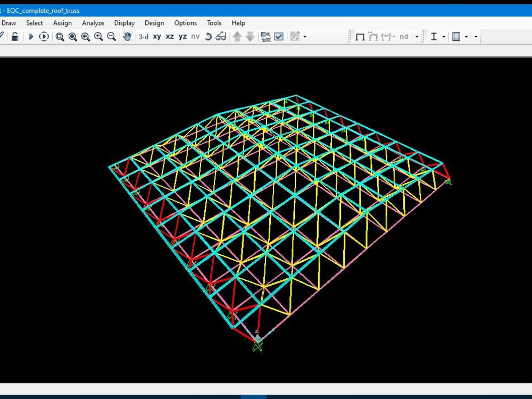Set the view to yz plane
The height and width of the screenshot is (399, 532).
182,37
